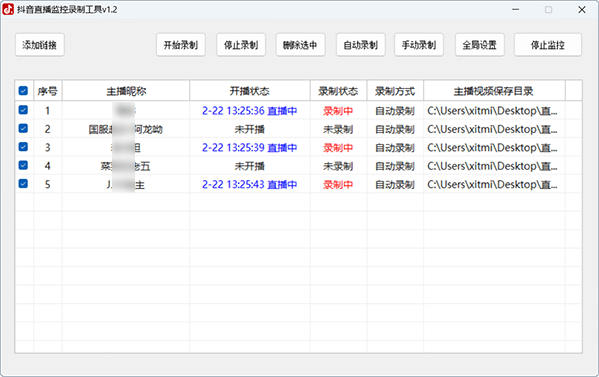Click the save path in row 2
The image size is (599, 377).
coord(492,129)
